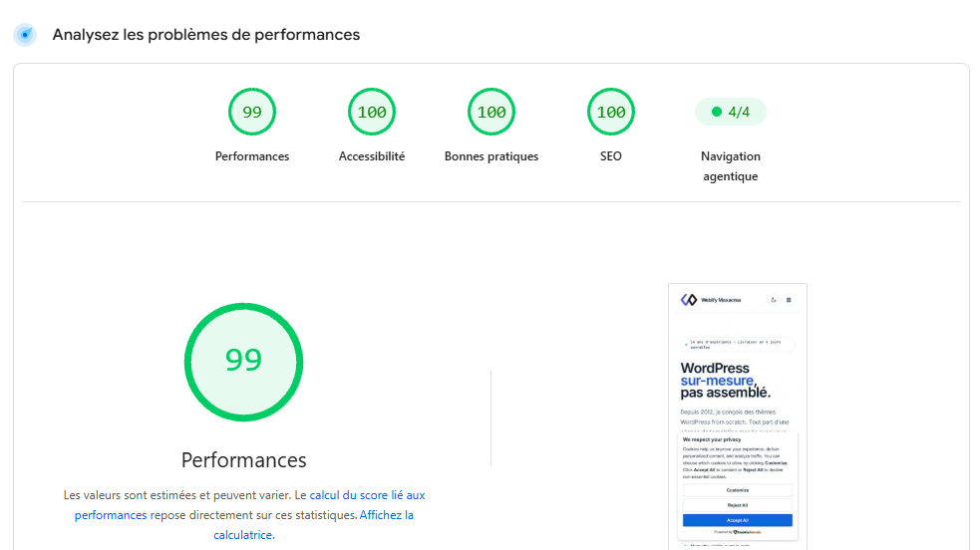980x550 pixels.
Task: Open the calcul du score lié aux performances link
Action: (x=250, y=505)
